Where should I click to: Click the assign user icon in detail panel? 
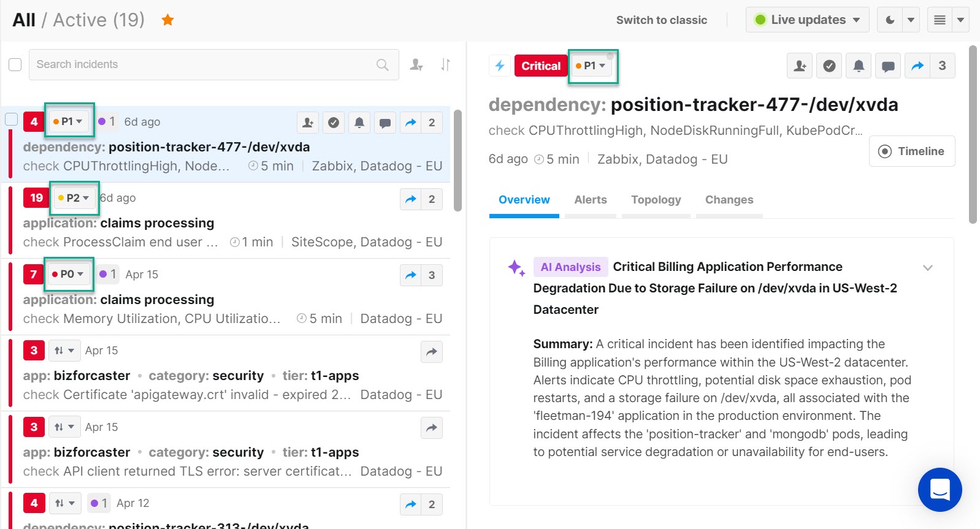pyautogui.click(x=800, y=66)
